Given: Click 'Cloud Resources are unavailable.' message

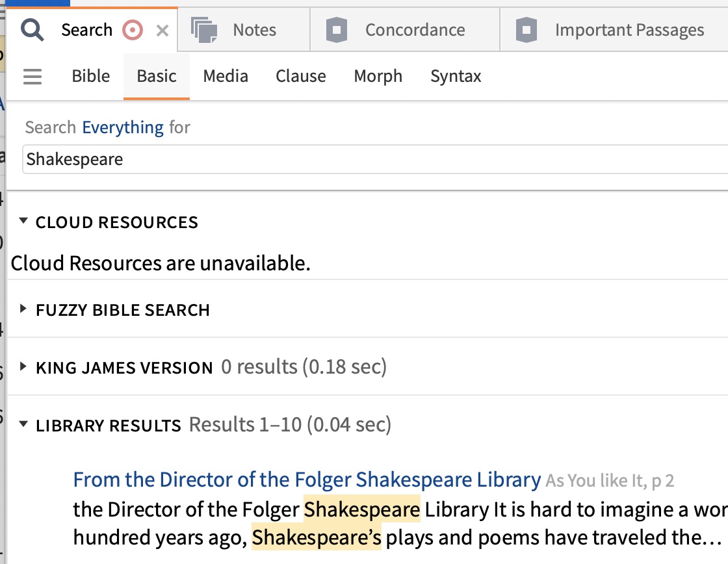Looking at the screenshot, I should tap(160, 263).
